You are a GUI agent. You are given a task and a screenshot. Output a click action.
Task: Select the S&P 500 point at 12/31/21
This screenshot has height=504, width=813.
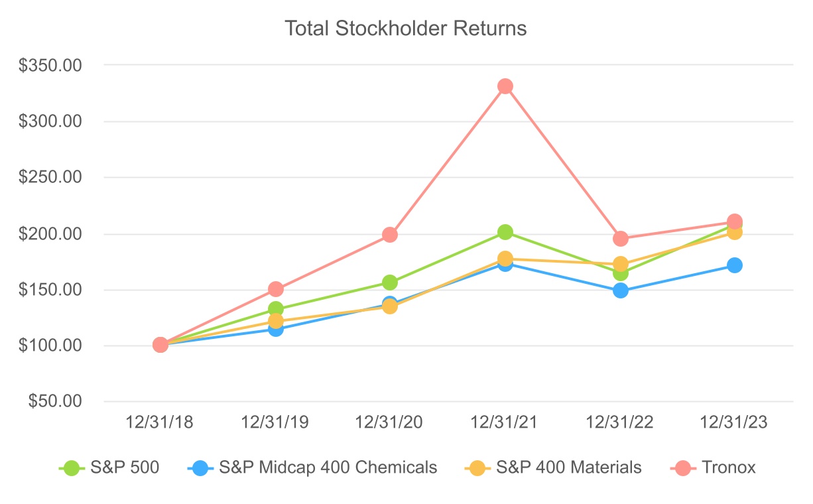(x=505, y=232)
